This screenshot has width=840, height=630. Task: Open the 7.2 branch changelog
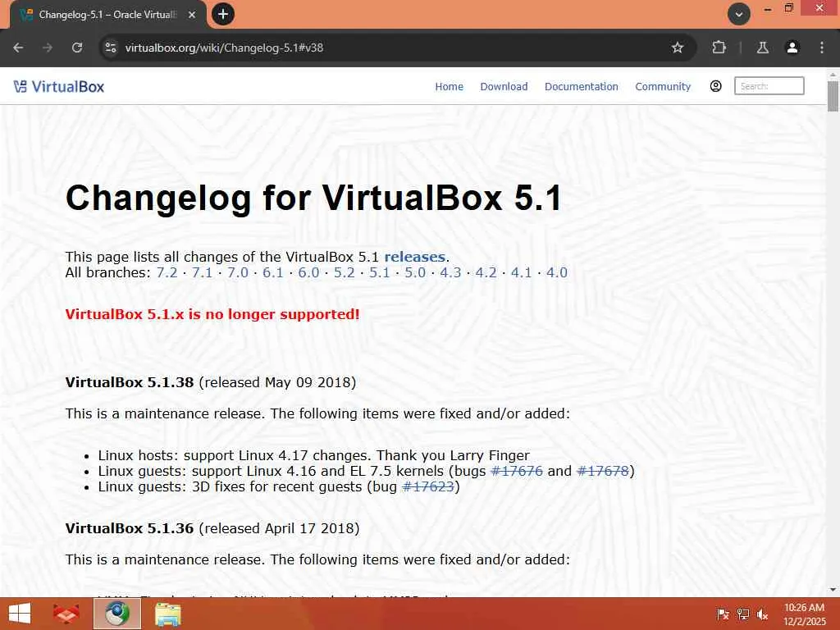(167, 272)
